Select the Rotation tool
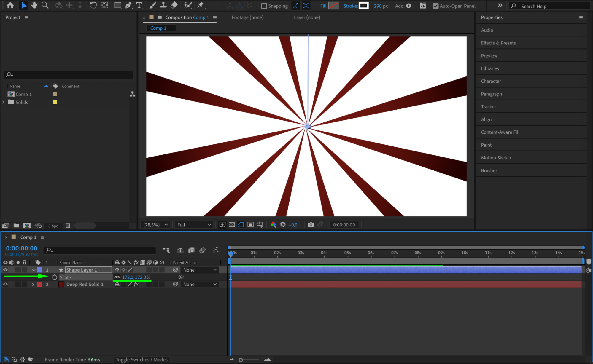 tap(93, 5)
